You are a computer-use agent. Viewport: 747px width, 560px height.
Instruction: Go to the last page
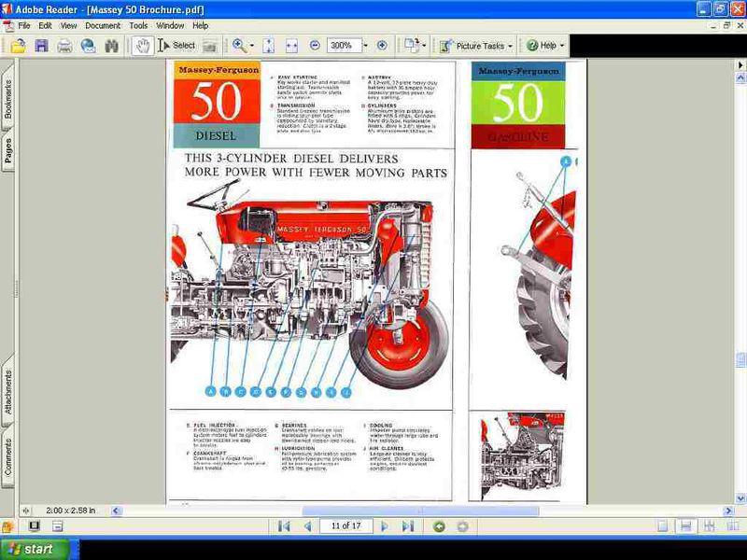point(407,526)
